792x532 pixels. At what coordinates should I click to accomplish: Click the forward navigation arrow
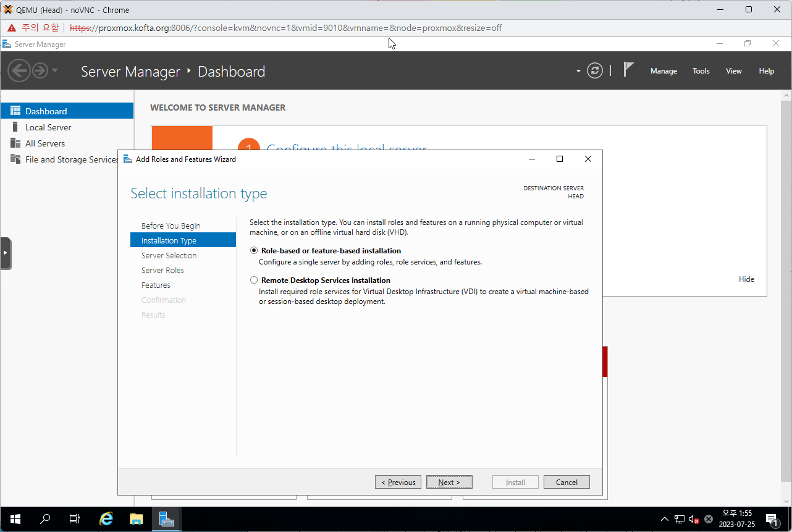tap(40, 70)
